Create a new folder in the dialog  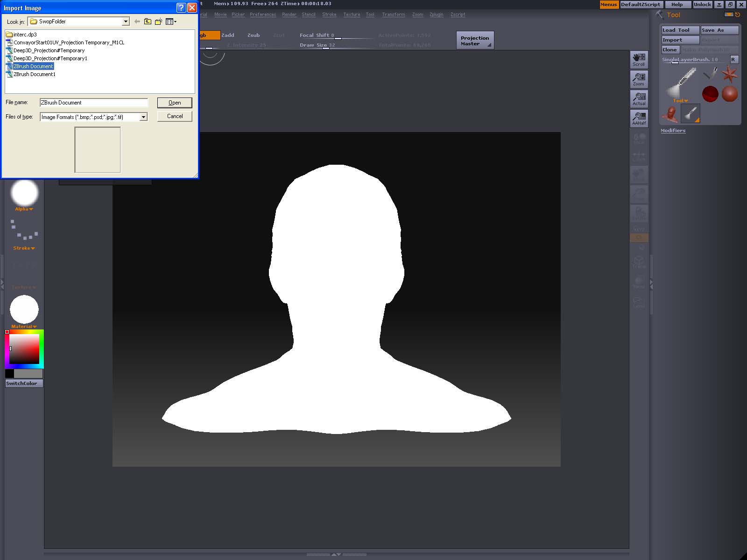coord(159,21)
